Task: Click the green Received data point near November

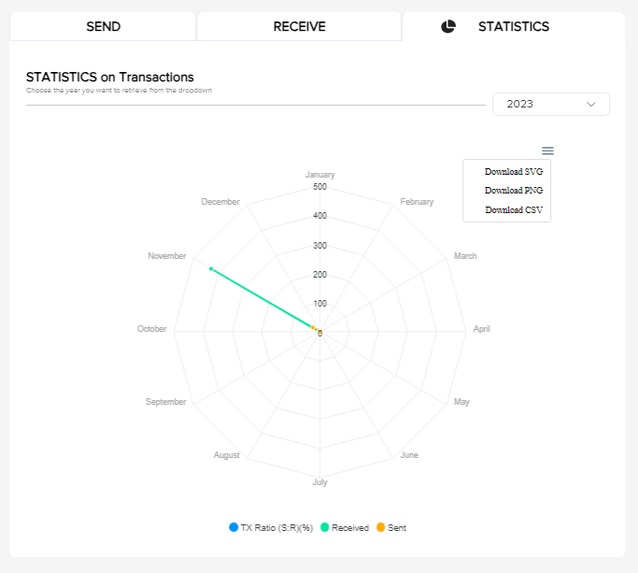Action: [211, 269]
